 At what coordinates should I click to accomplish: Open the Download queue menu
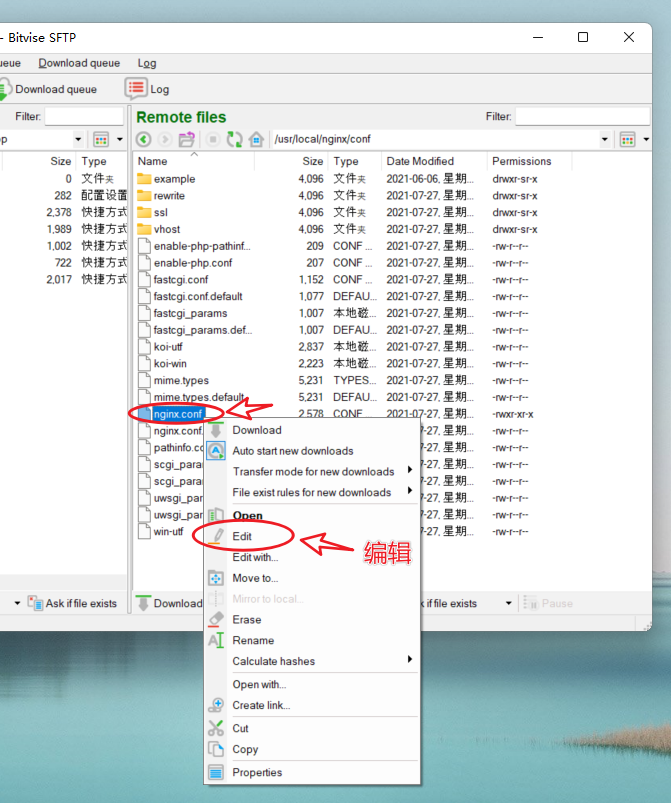tap(79, 63)
